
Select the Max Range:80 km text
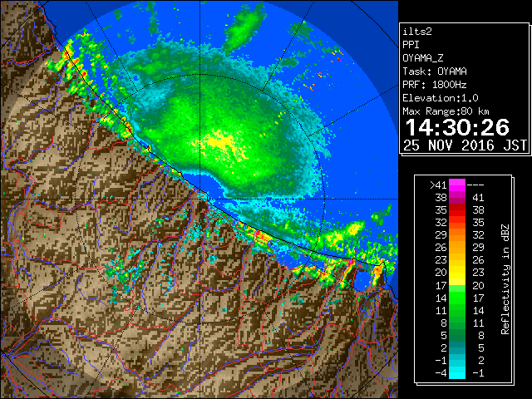[446, 111]
